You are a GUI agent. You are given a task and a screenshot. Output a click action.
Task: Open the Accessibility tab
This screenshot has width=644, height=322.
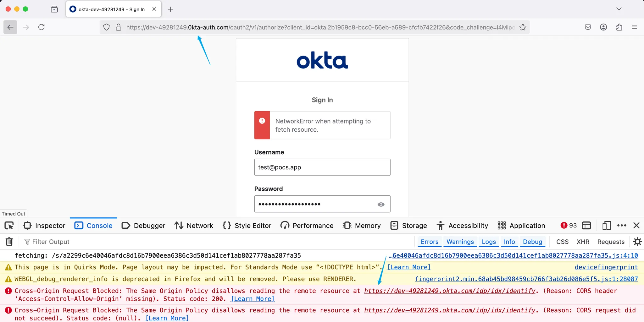[x=462, y=226]
